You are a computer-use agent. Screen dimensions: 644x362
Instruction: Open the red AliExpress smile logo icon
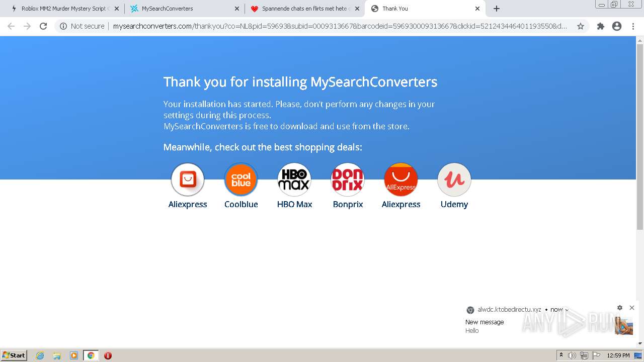click(x=401, y=179)
